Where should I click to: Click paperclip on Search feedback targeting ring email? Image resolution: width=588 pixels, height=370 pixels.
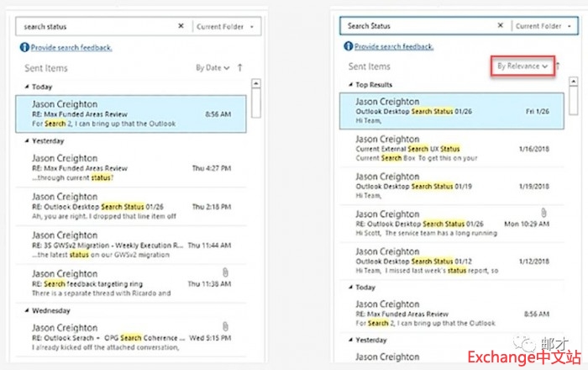[x=226, y=272]
